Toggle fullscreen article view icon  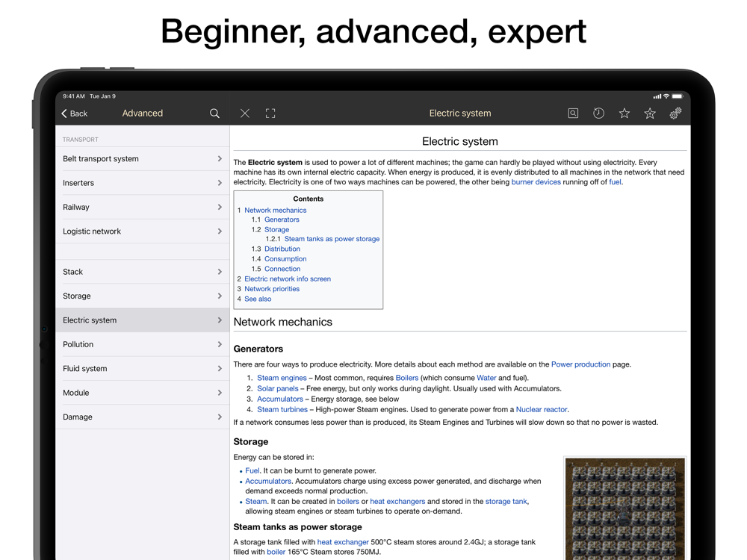pos(270,113)
